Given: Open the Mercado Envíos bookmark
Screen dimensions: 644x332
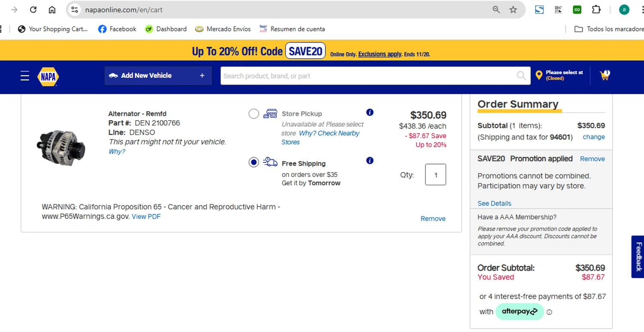Looking at the screenshot, I should coord(223,29).
